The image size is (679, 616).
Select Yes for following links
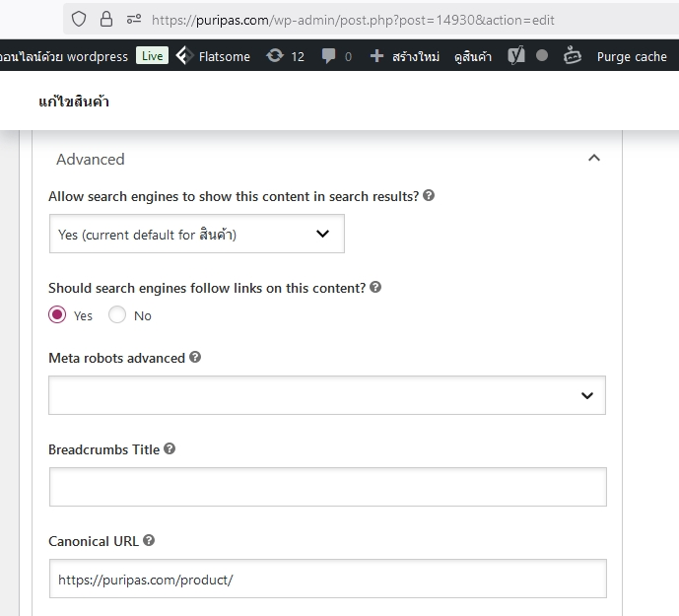point(57,315)
